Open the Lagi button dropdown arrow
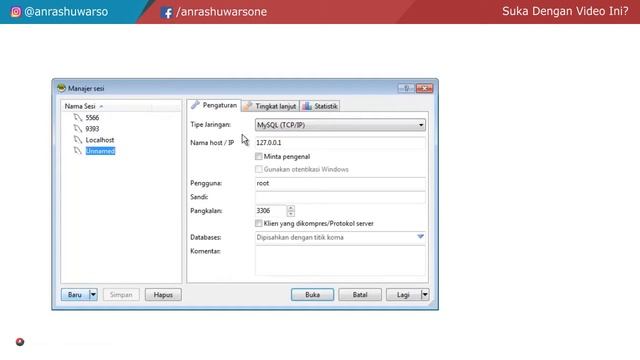Image resolution: width=640 pixels, height=360 pixels. pyautogui.click(x=425, y=295)
